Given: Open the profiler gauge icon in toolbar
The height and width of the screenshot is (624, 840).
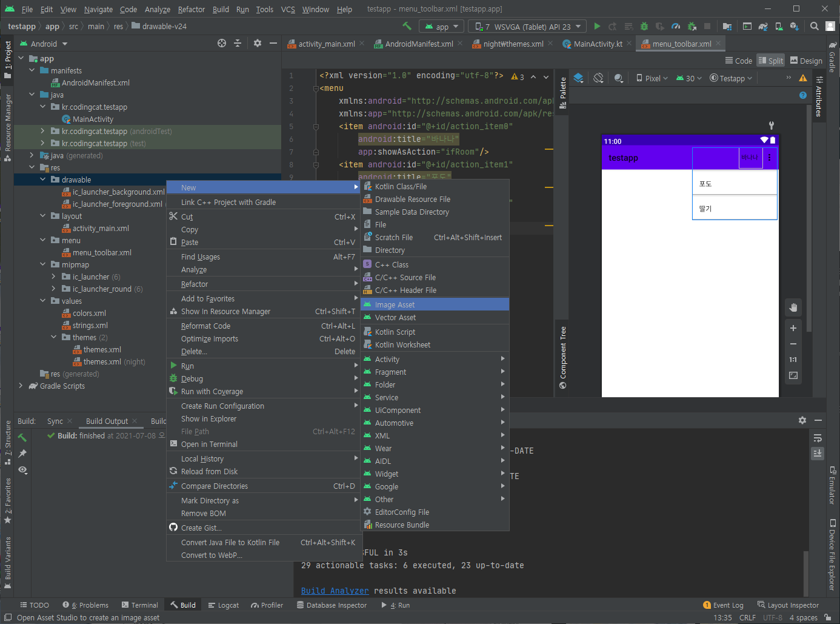Looking at the screenshot, I should (676, 26).
